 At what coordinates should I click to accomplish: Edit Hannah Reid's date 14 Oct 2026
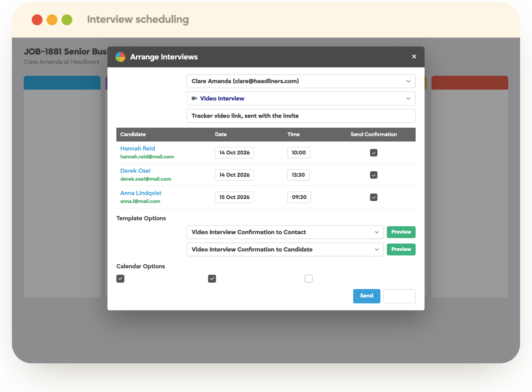234,152
